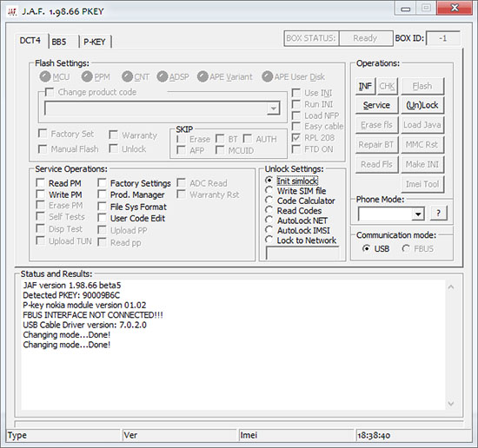
Task: Click the Erase fls button
Action: [x=376, y=125]
